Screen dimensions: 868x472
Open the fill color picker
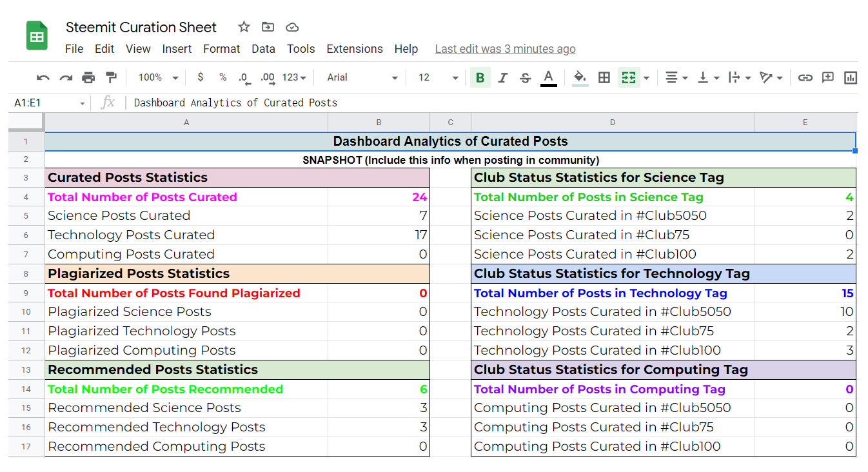[x=580, y=77]
